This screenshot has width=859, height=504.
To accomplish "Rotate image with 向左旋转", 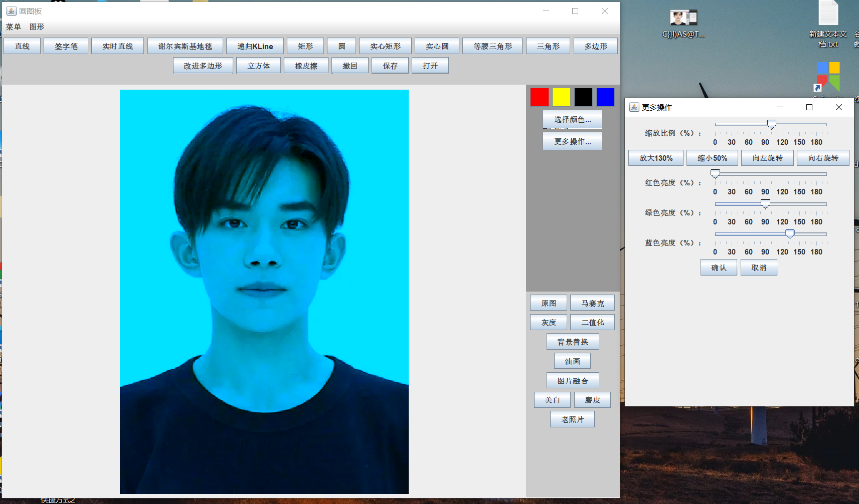I will (x=767, y=158).
